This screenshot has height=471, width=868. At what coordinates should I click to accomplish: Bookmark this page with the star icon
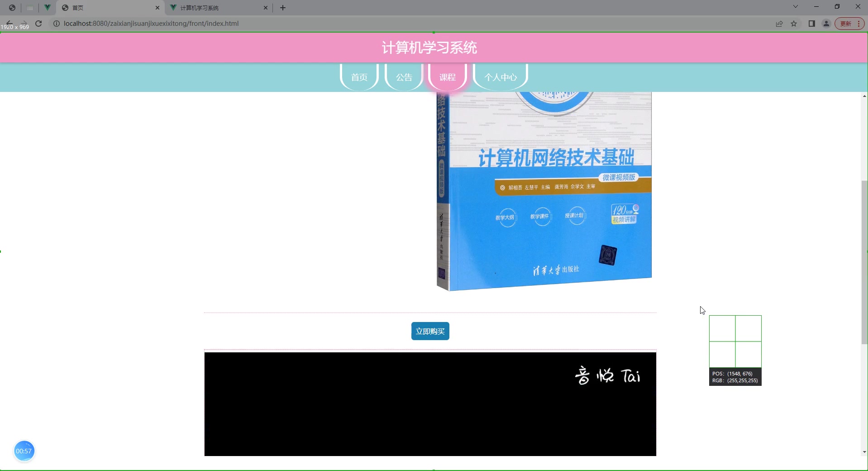click(794, 24)
